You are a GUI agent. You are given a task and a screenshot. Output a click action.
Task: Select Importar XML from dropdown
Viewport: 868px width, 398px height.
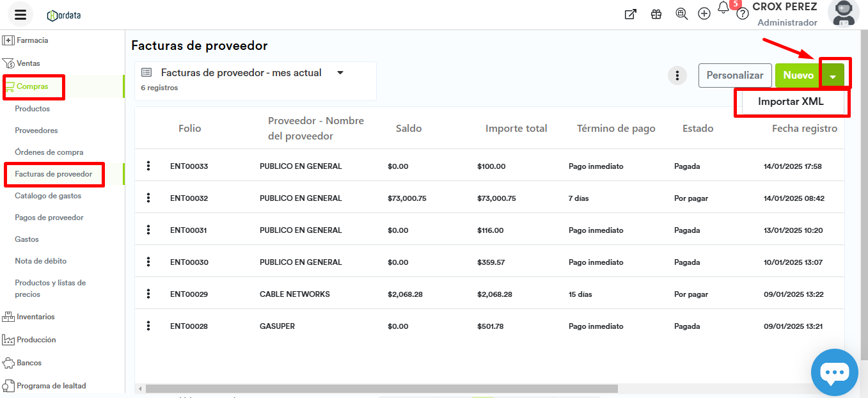(791, 102)
